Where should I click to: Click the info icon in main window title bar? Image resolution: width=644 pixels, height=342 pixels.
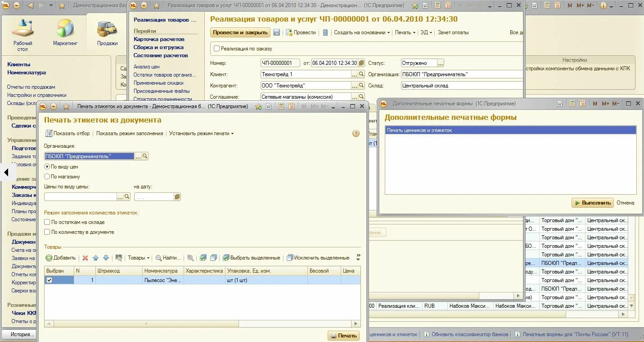point(603,5)
